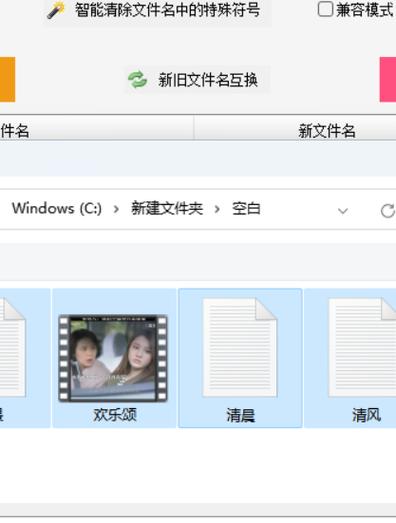
Task: Open the address bar history dropdown
Action: click(343, 211)
